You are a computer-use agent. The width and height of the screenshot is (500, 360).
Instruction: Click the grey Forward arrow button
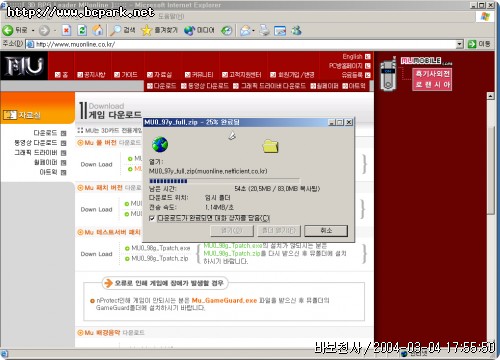pyautogui.click(x=44, y=31)
